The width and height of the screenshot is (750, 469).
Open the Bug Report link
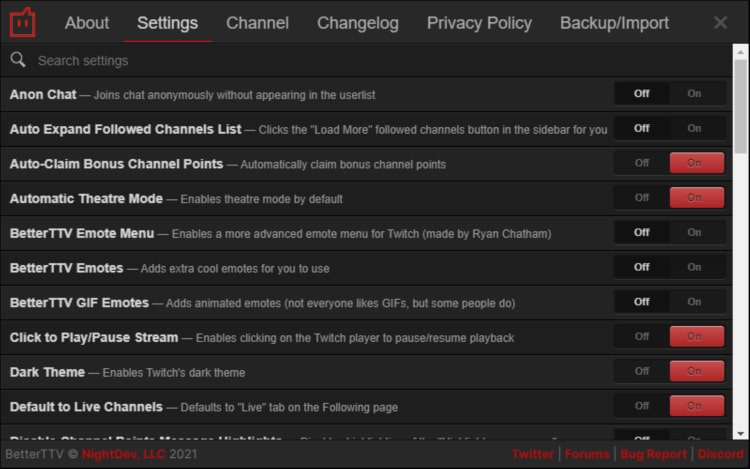(x=653, y=454)
